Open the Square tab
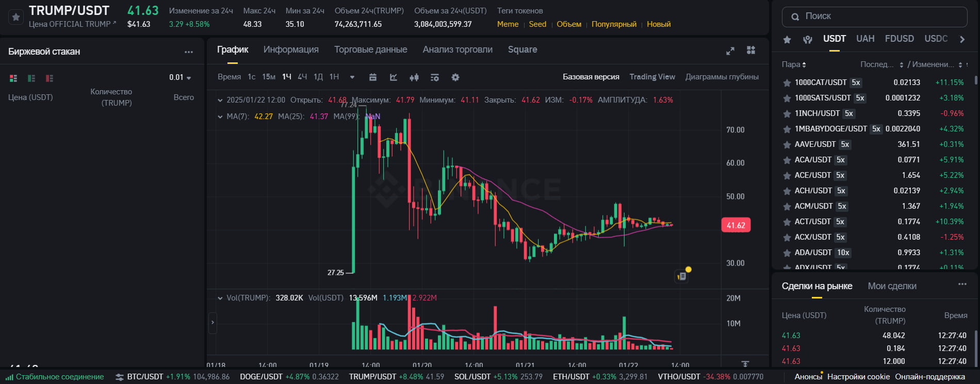Image resolution: width=980 pixels, height=384 pixels. click(x=522, y=49)
